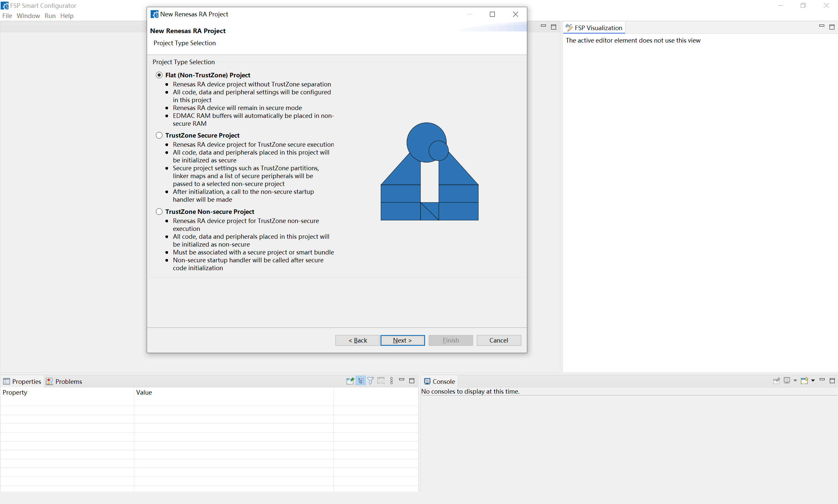Click the Property column header
838x504 pixels.
(67, 392)
